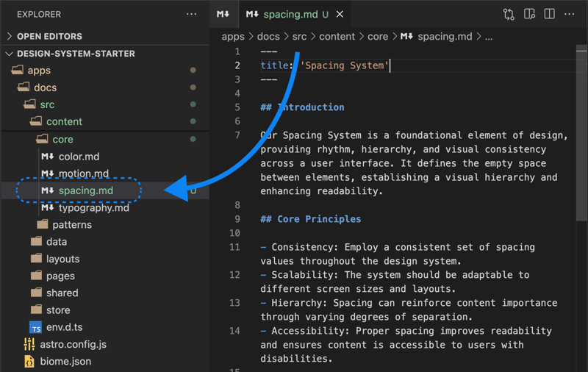The width and height of the screenshot is (588, 372).
Task: Switch to the first Markdown editor tab
Action: 223,14
